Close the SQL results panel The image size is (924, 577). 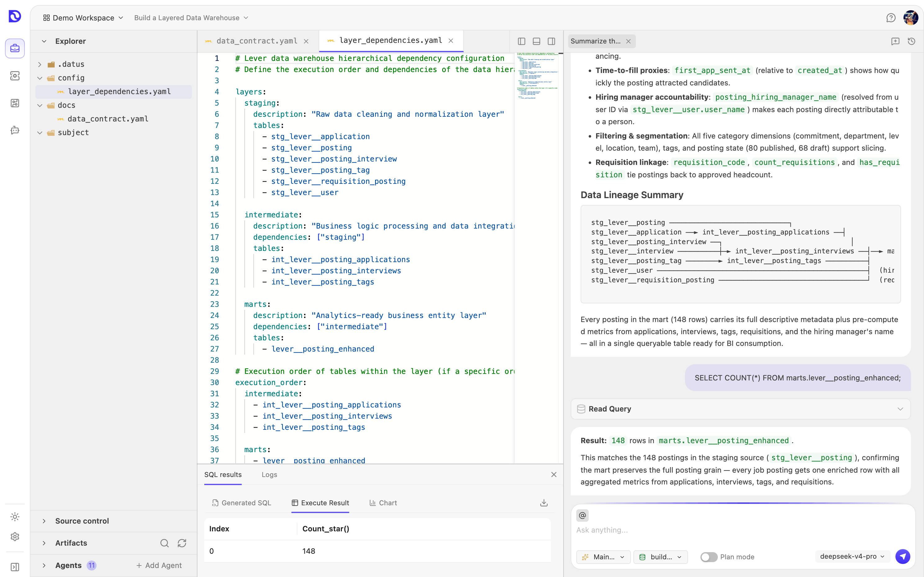point(554,474)
